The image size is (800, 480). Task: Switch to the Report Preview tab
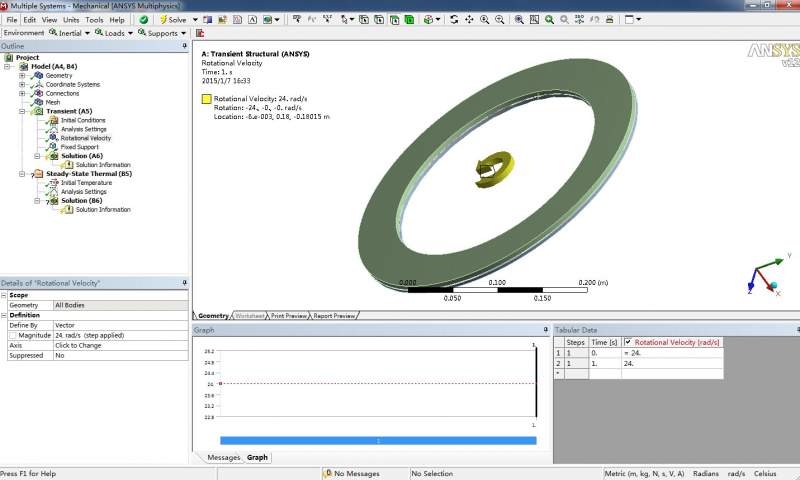(334, 316)
